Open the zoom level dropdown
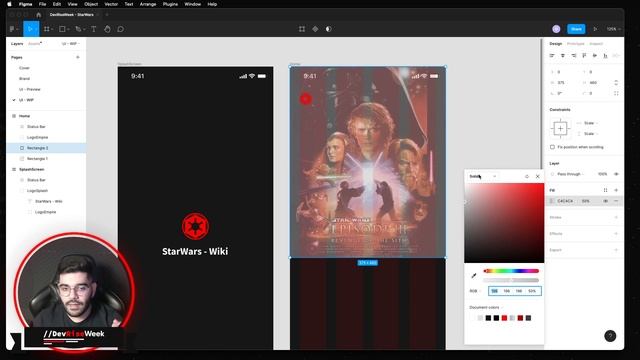 point(613,29)
